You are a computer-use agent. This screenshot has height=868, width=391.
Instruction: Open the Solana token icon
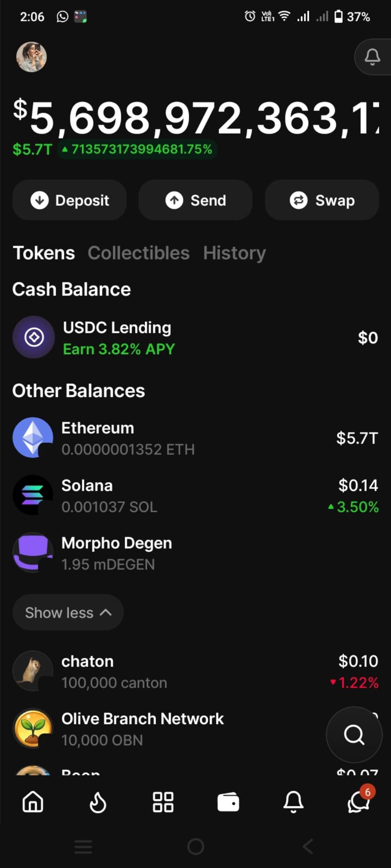coord(33,495)
